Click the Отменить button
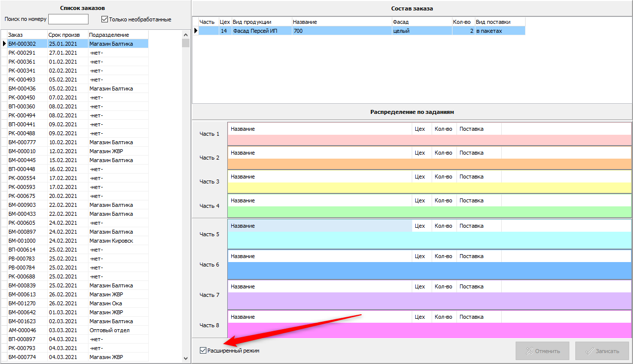The width and height of the screenshot is (633, 364). point(542,351)
